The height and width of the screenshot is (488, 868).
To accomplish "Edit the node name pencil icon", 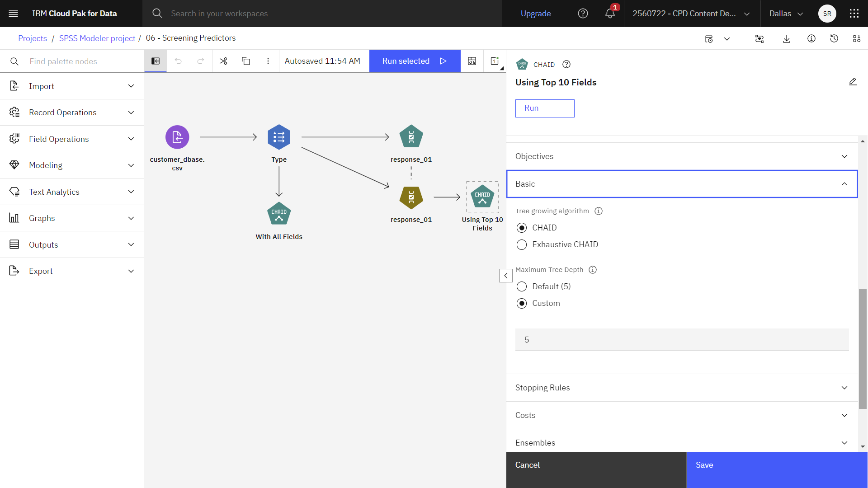I will click(853, 82).
